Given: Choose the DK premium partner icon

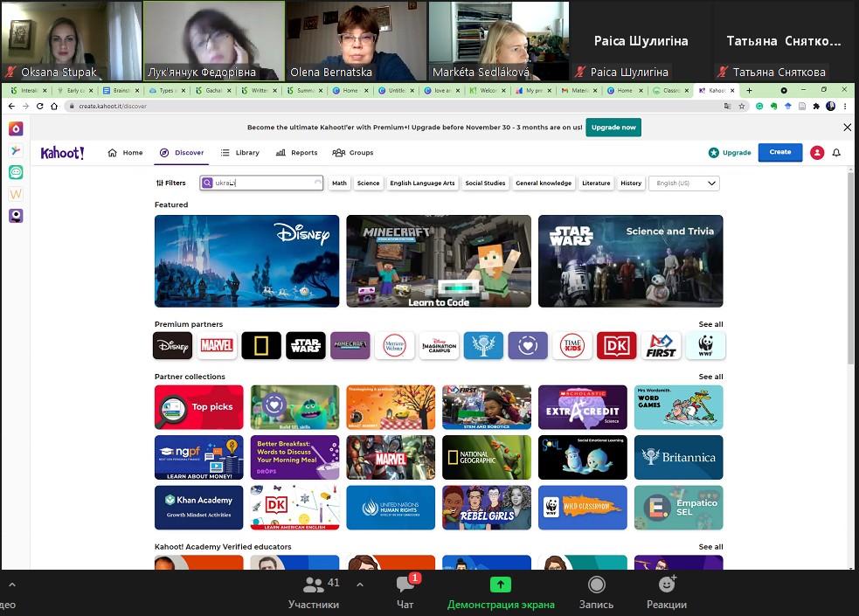Looking at the screenshot, I should tap(616, 346).
